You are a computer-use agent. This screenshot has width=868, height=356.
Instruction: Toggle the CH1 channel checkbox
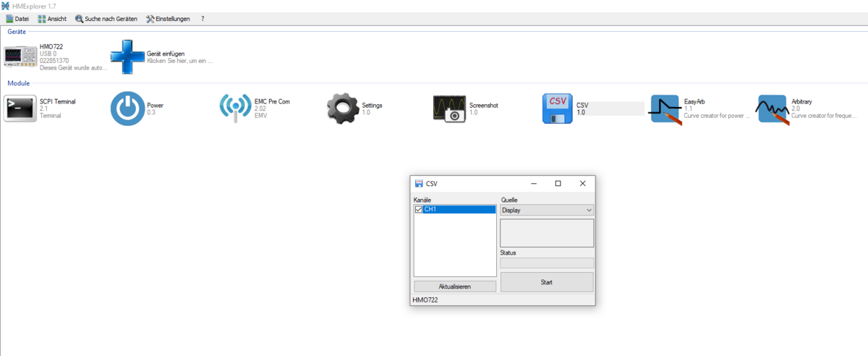point(419,210)
